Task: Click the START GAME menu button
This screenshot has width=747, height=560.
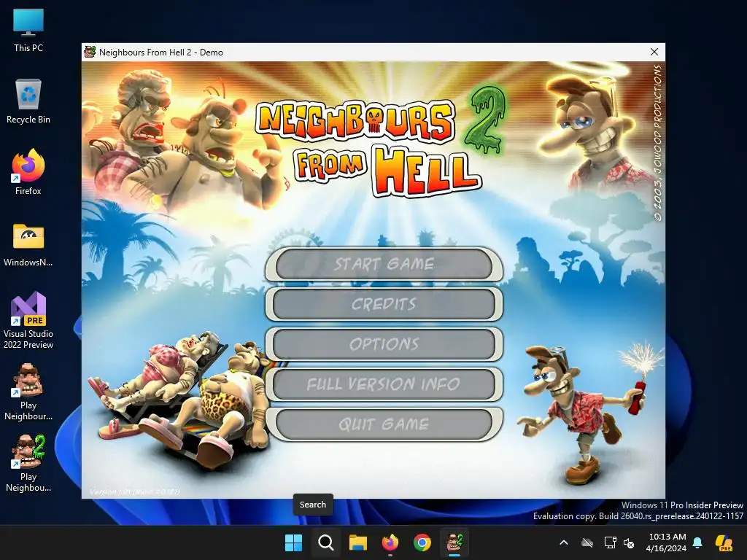Action: point(384,264)
